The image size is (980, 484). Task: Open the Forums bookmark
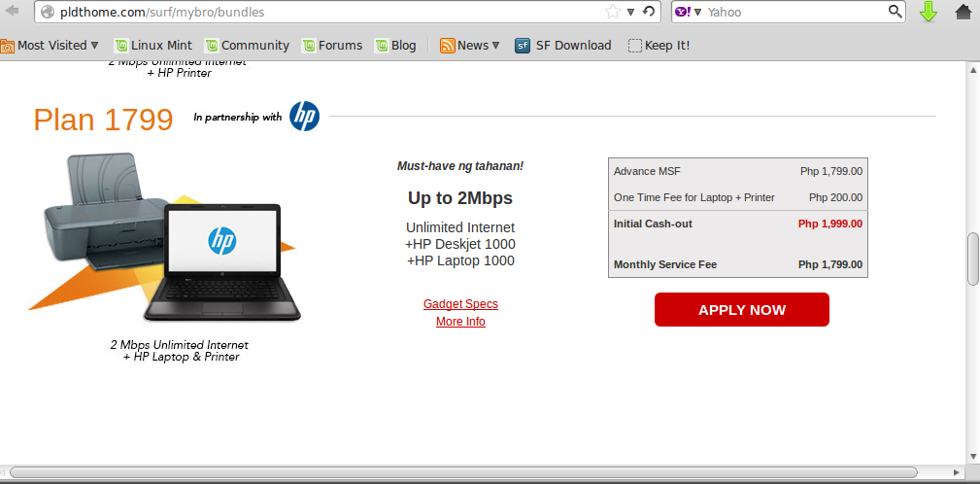[332, 45]
